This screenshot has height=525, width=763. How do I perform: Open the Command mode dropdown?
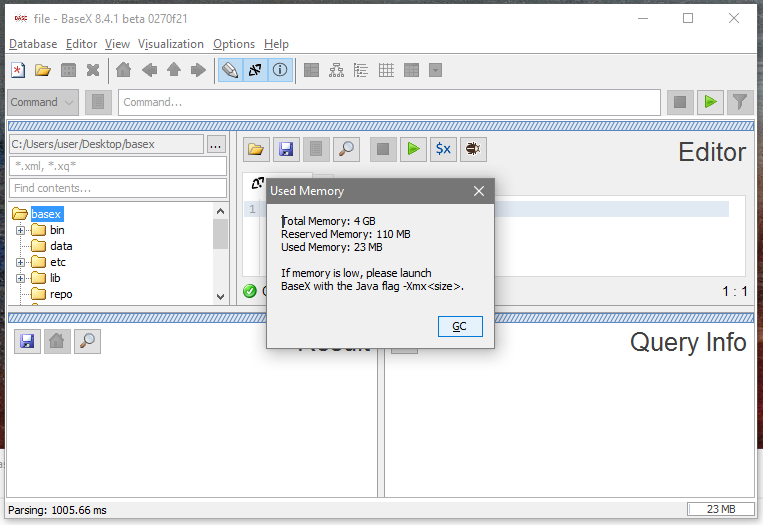point(43,102)
